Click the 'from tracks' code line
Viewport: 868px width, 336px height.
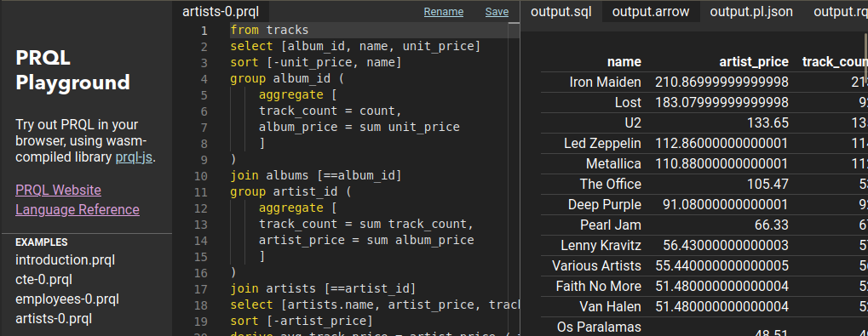tap(269, 30)
